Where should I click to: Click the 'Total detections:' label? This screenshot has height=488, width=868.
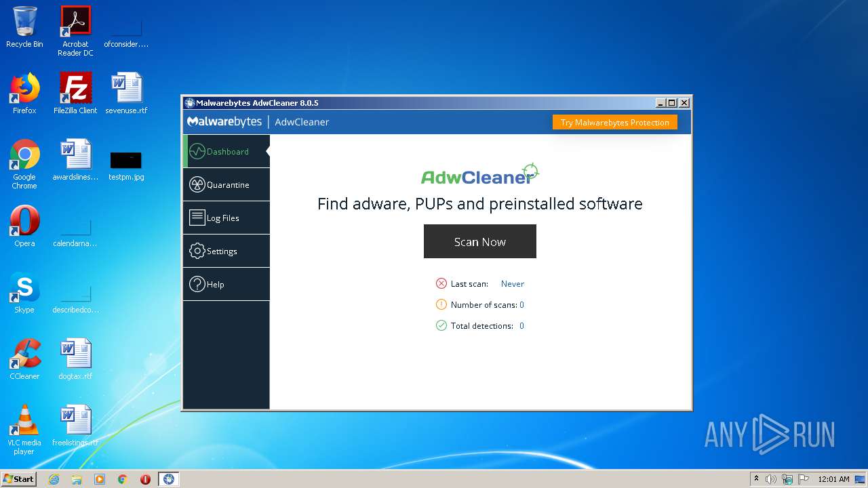click(482, 326)
